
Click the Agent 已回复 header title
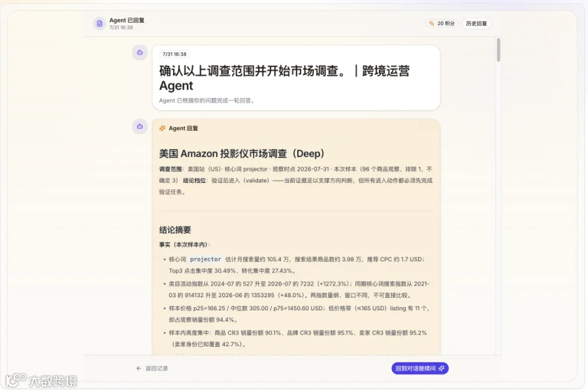(127, 20)
